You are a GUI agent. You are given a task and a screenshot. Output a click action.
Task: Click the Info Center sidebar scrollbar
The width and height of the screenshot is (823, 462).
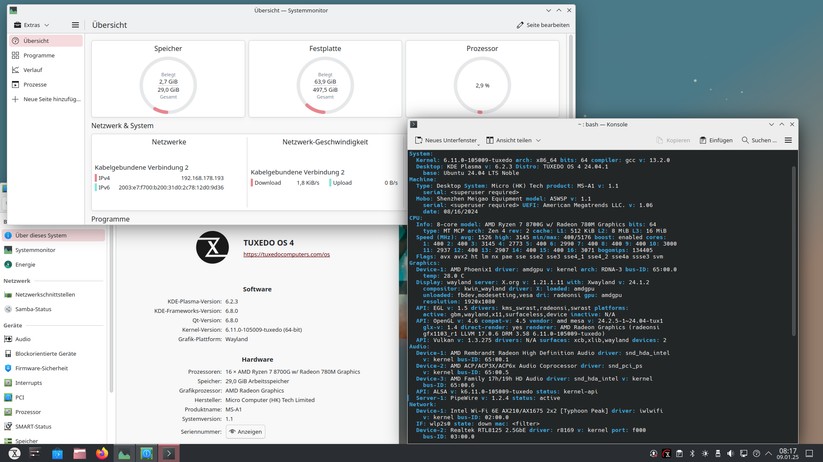pos(111,310)
